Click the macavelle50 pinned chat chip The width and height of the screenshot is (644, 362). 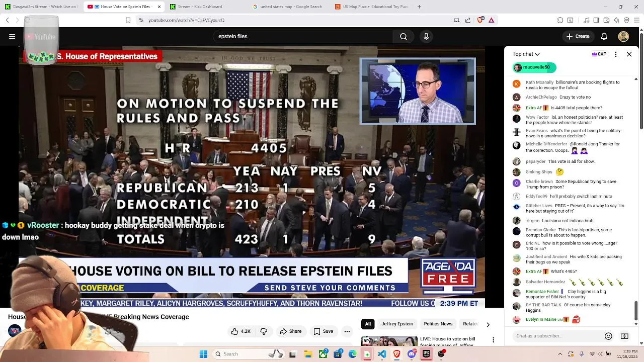pyautogui.click(x=534, y=67)
